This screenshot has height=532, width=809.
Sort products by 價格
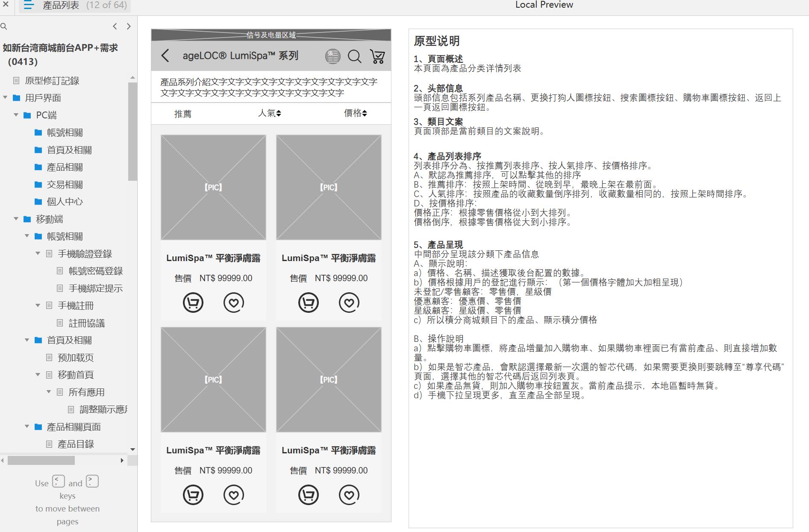(x=356, y=113)
